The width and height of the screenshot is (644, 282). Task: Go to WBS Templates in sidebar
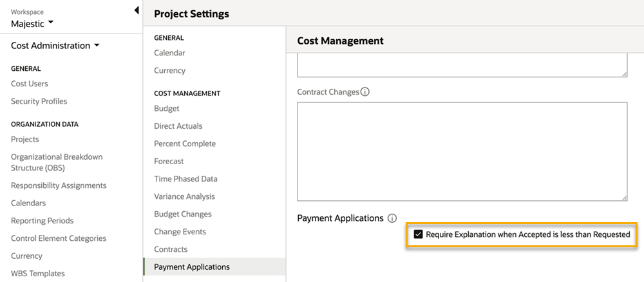pyautogui.click(x=38, y=274)
